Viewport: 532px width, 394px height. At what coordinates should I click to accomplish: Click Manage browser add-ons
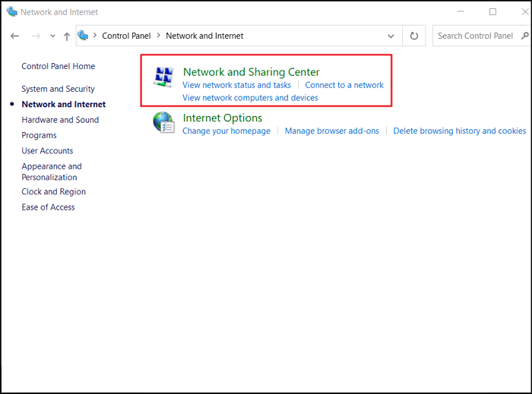pyautogui.click(x=332, y=131)
